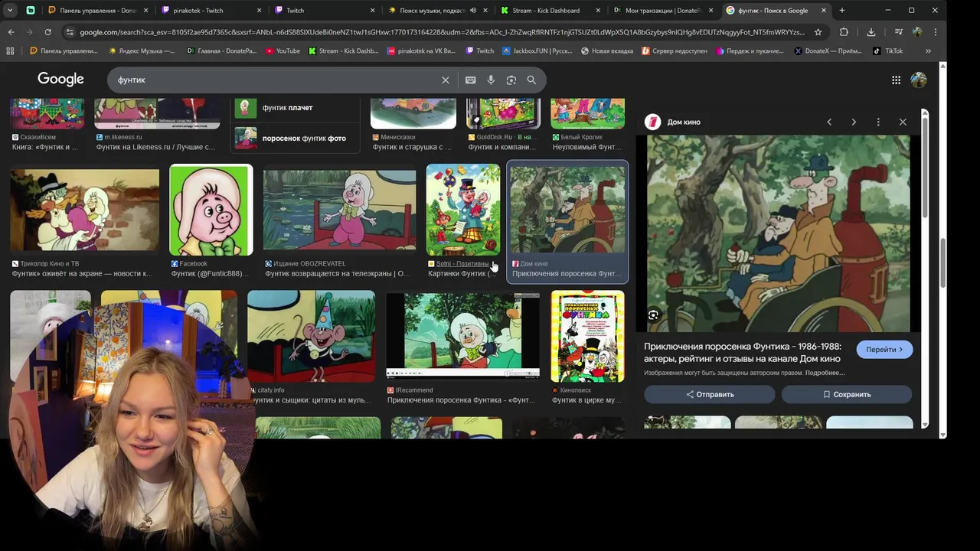Open the tab search dropdown arrow
Viewport: 980px width, 551px height.
click(x=10, y=10)
